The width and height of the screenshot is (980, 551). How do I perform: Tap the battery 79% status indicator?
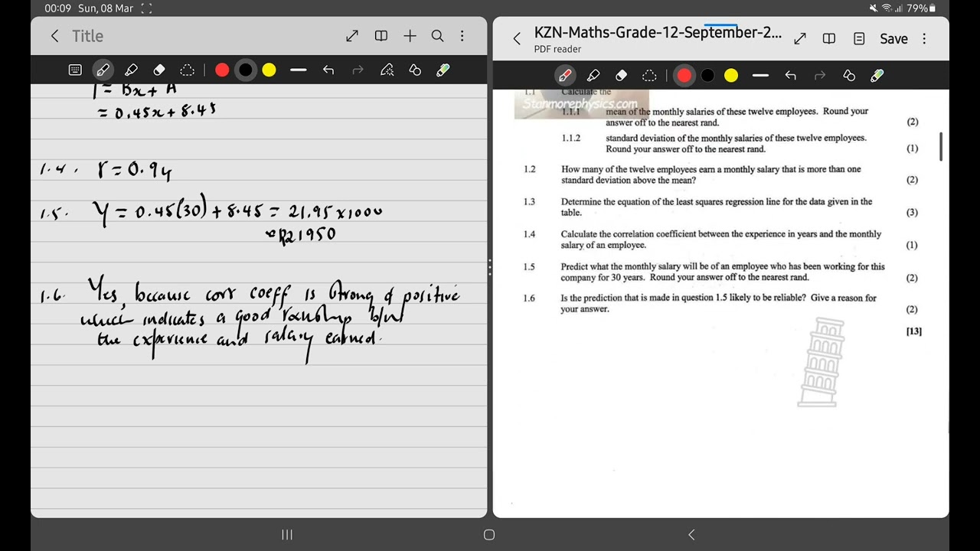(920, 8)
